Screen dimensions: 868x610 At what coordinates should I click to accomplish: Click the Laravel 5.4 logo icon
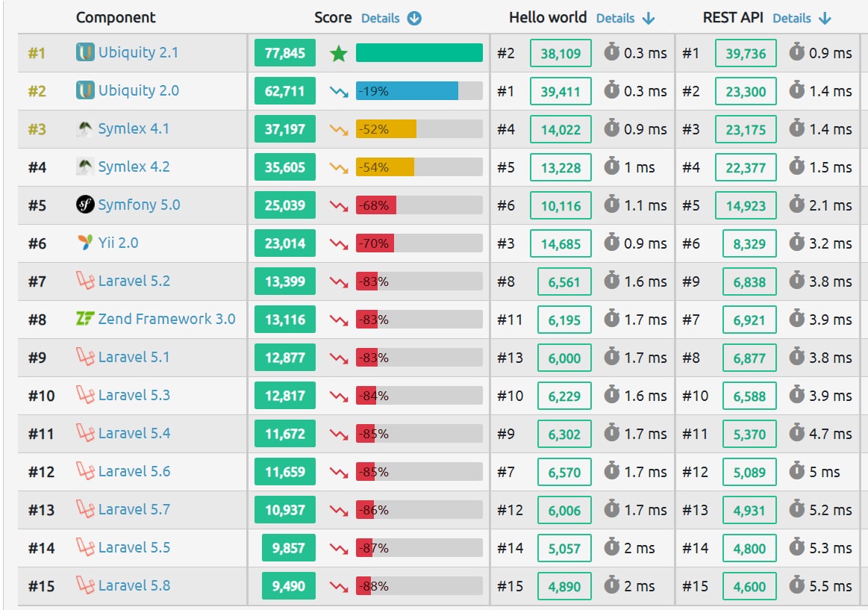click(84, 433)
